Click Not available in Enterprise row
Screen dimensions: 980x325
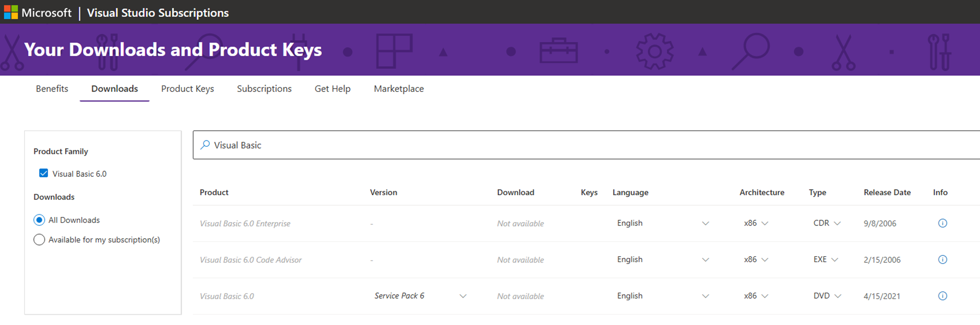pyautogui.click(x=520, y=223)
